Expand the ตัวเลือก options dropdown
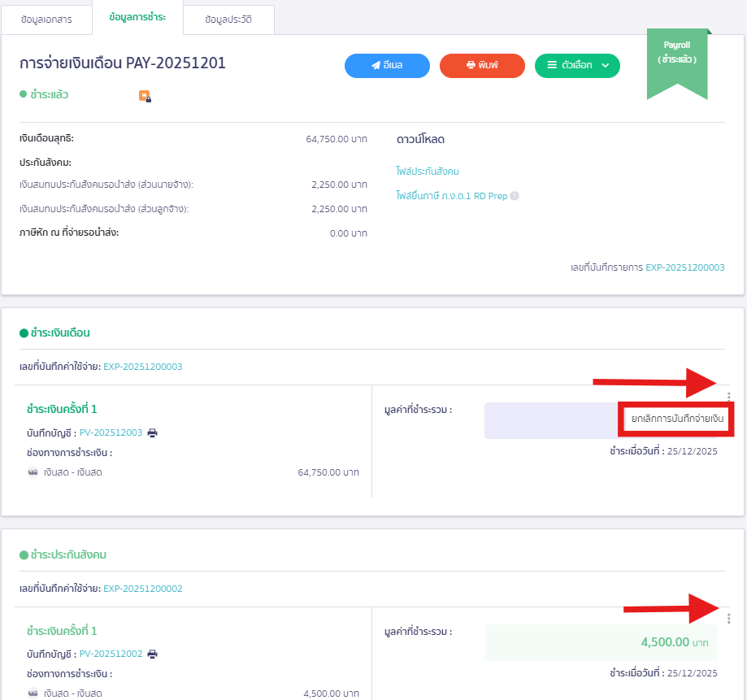The image size is (747, 700). [577, 65]
